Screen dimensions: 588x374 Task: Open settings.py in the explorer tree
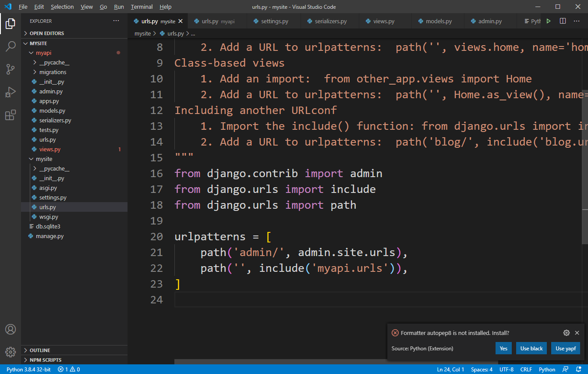(74, 198)
